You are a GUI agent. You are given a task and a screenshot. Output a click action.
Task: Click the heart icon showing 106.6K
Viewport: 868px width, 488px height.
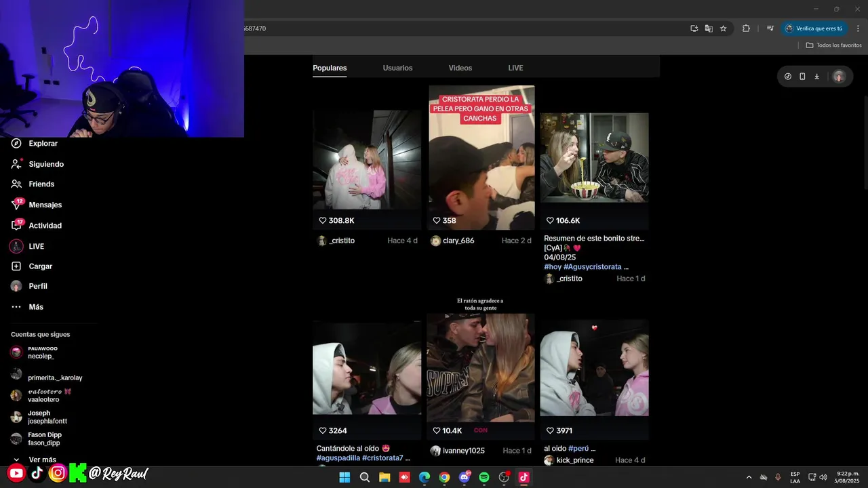(x=550, y=220)
